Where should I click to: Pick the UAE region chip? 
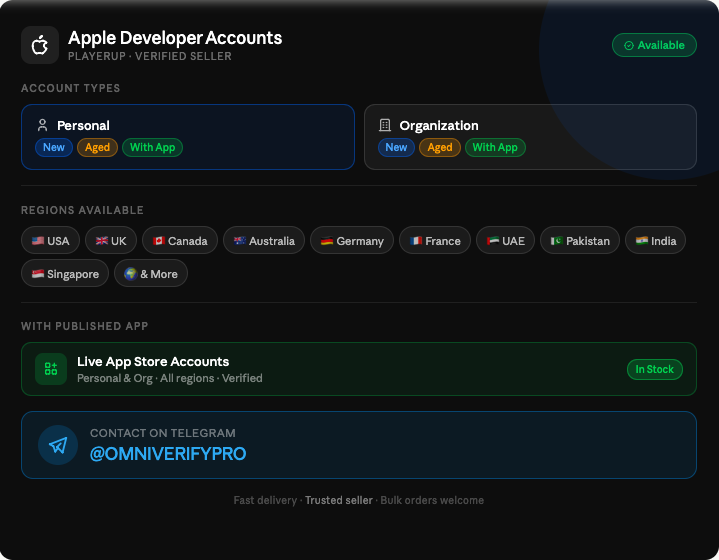(x=505, y=240)
